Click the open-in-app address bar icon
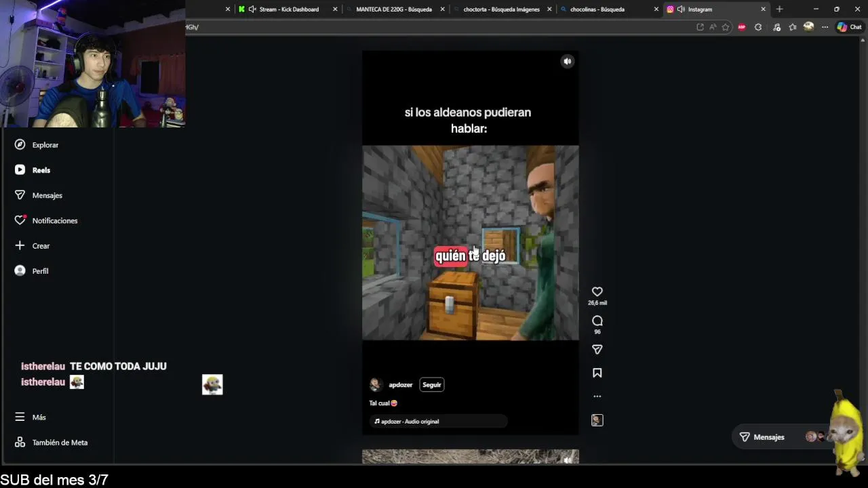The image size is (868, 488). click(700, 27)
